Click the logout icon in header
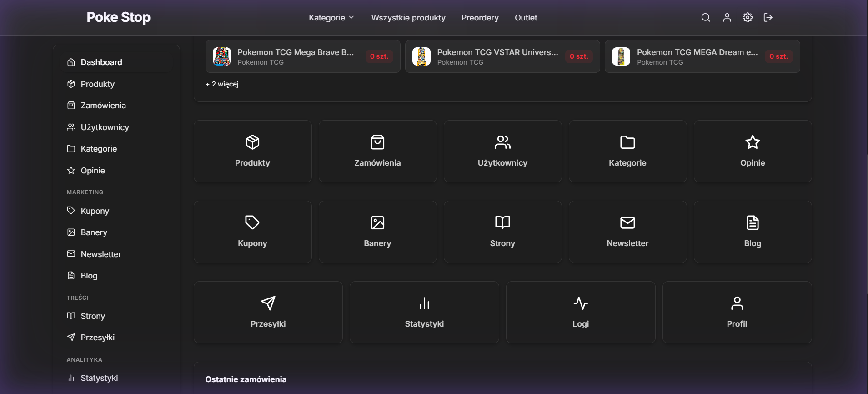 pos(768,17)
